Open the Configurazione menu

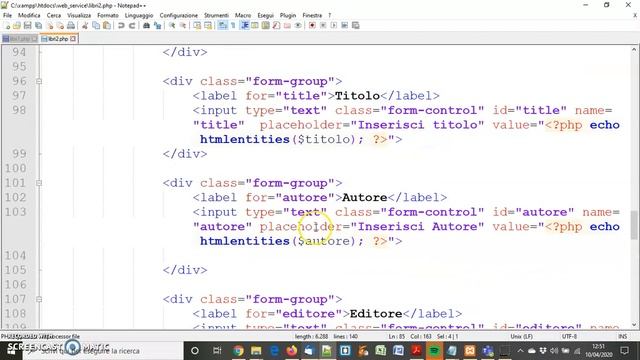click(x=178, y=15)
